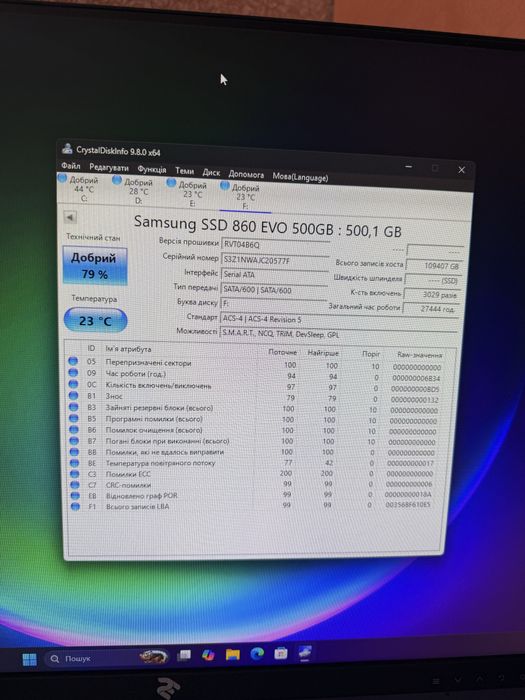525x700 pixels.
Task: Minimize the CrystalDiskInfo window
Action: tap(408, 167)
